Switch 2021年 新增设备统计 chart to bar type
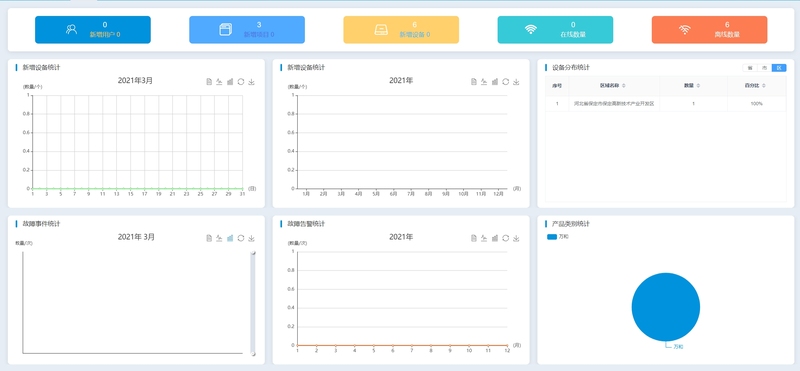The width and height of the screenshot is (800, 371). tap(495, 82)
